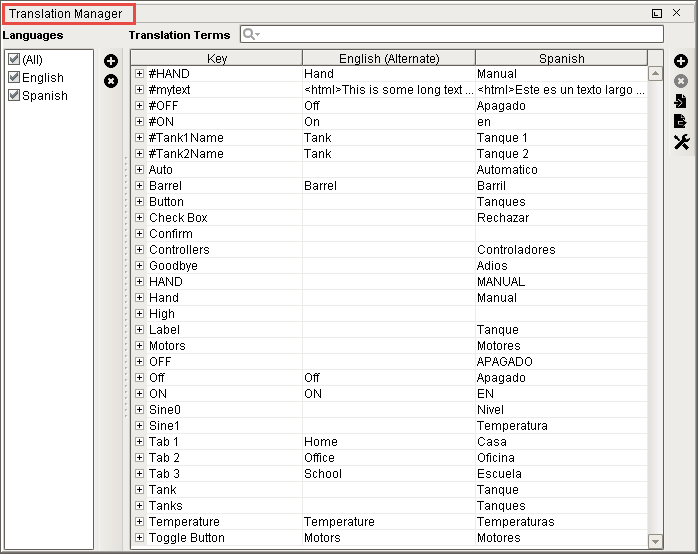698x554 pixels.
Task: Expand the #HAND row
Action: [139, 73]
